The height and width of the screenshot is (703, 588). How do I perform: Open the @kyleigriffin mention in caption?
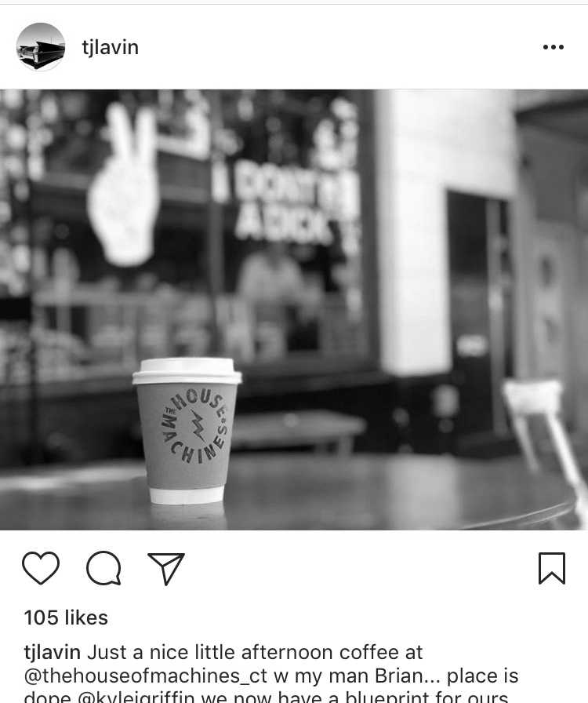[x=136, y=697]
